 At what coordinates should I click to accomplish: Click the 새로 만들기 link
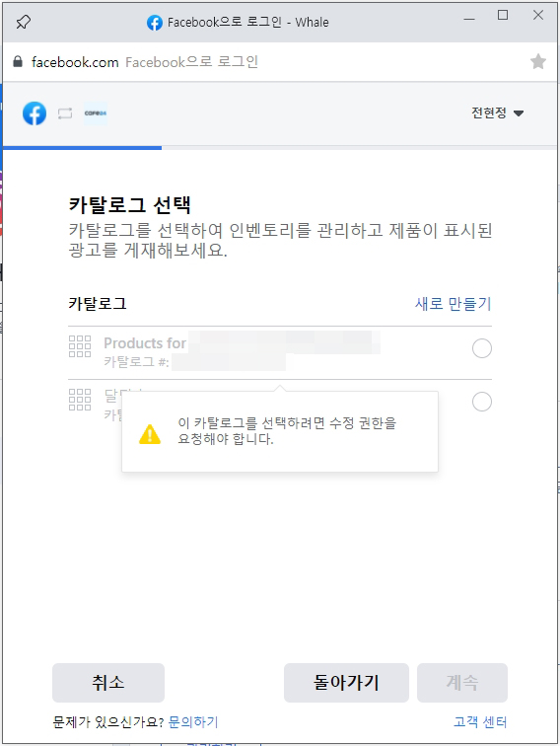(454, 304)
